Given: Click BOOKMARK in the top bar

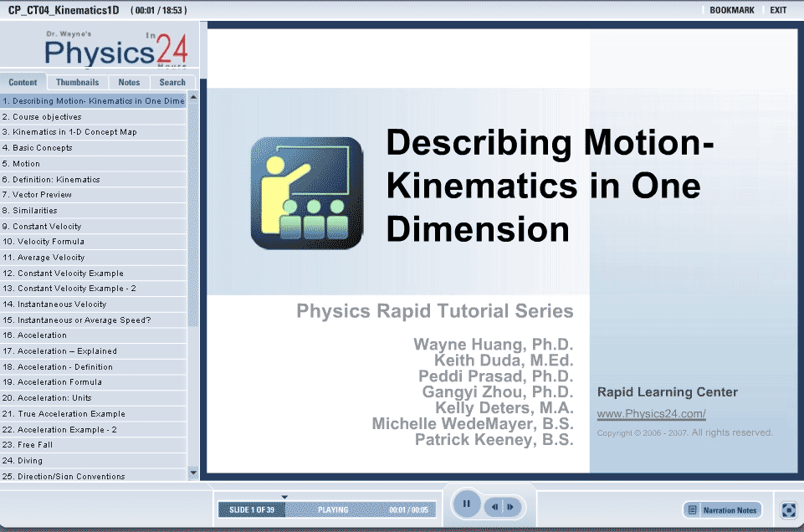Looking at the screenshot, I should pos(731,10).
